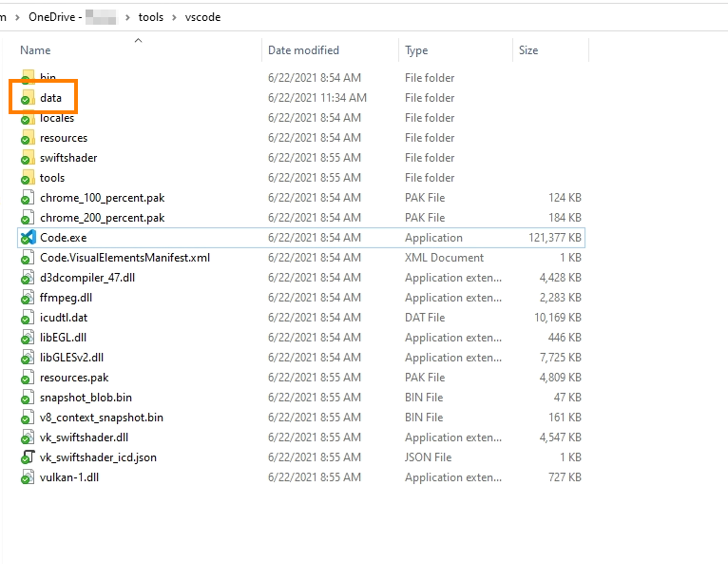This screenshot has height=564, width=728.
Task: Click the vulkan-1.dll file icon
Action: coord(28,477)
